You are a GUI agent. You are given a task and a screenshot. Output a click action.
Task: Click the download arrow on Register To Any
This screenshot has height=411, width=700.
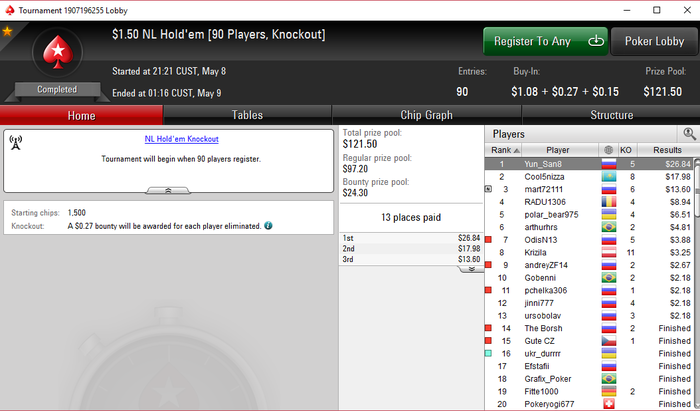tap(596, 41)
